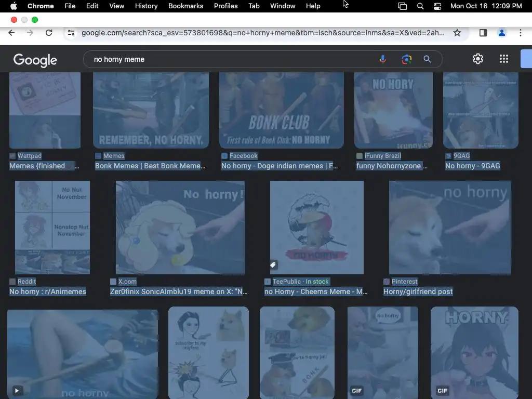Open the Tab menu
Image resolution: width=532 pixels, height=399 pixels.
[254, 6]
